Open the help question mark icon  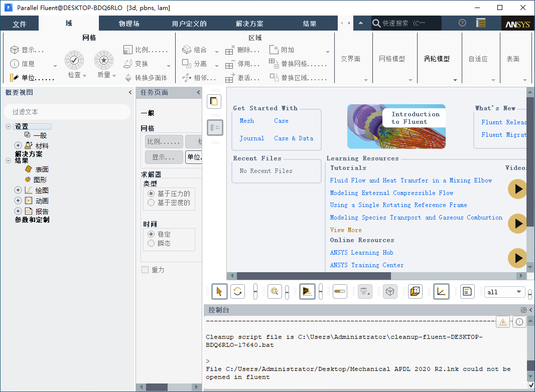point(462,23)
